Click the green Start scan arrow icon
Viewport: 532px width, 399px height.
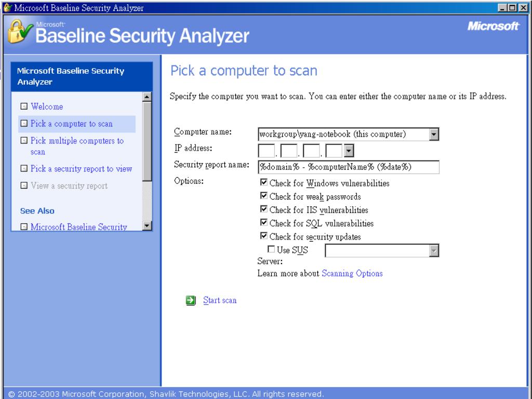(x=191, y=300)
